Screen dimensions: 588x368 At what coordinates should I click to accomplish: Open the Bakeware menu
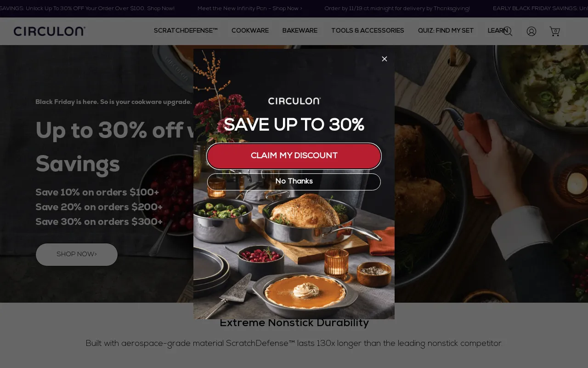[x=300, y=31]
